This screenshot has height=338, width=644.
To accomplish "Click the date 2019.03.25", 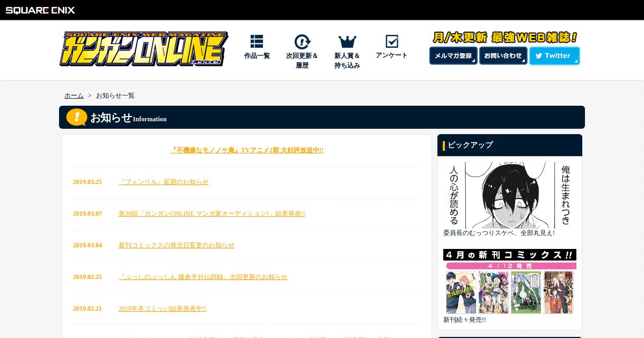I will coord(87,182).
